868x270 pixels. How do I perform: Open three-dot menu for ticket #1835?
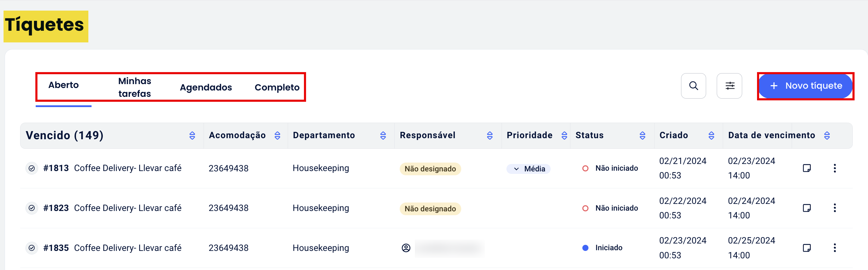pos(835,248)
